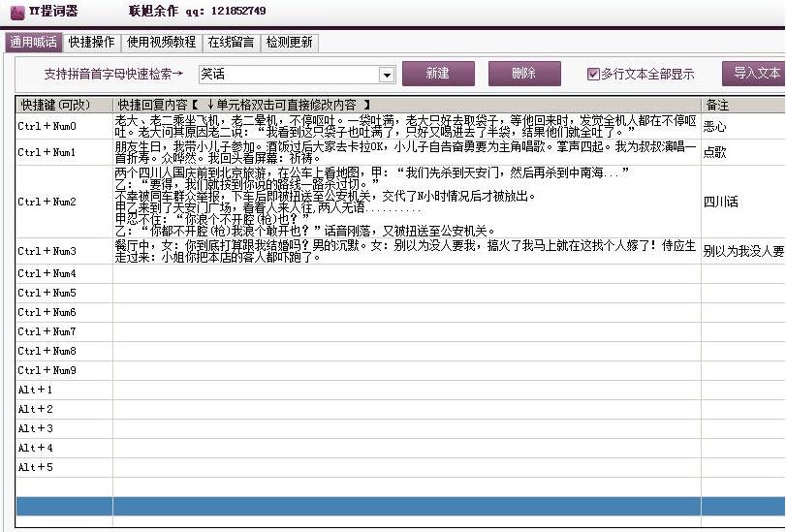Select the Ctrl + Num0 shortcut row

(x=64, y=126)
